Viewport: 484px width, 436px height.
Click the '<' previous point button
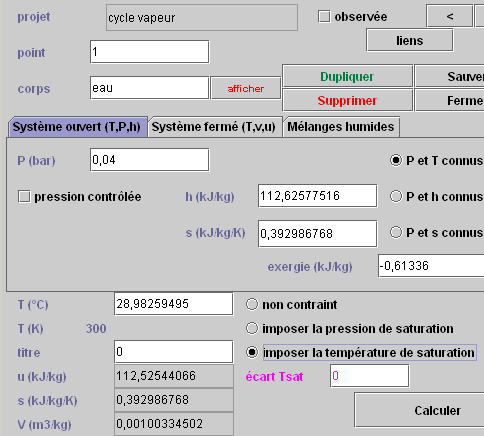tap(449, 16)
